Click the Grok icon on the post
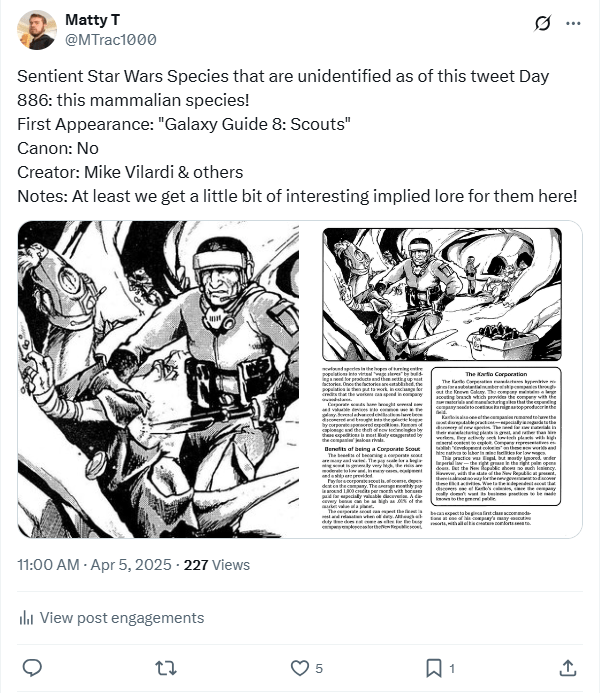 click(x=542, y=23)
